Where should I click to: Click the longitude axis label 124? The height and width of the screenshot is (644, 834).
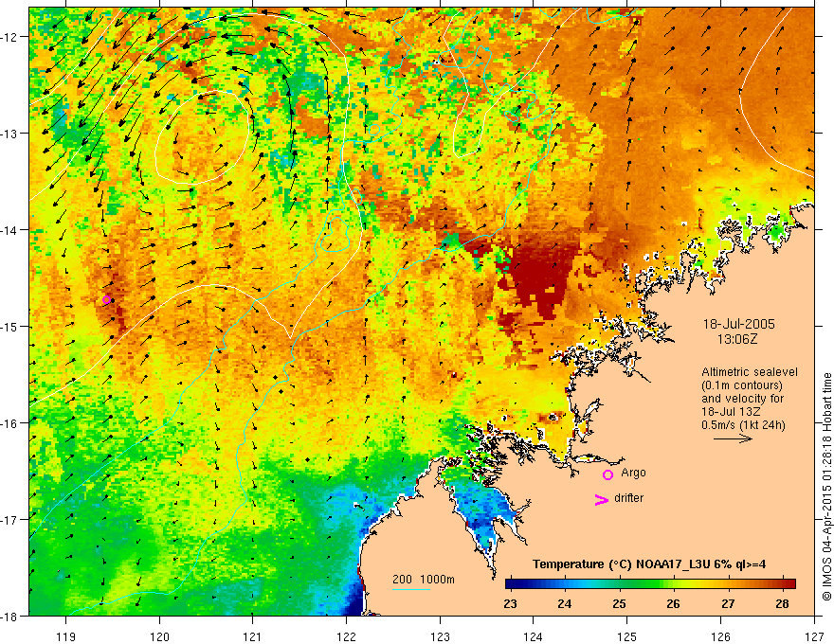(x=534, y=636)
